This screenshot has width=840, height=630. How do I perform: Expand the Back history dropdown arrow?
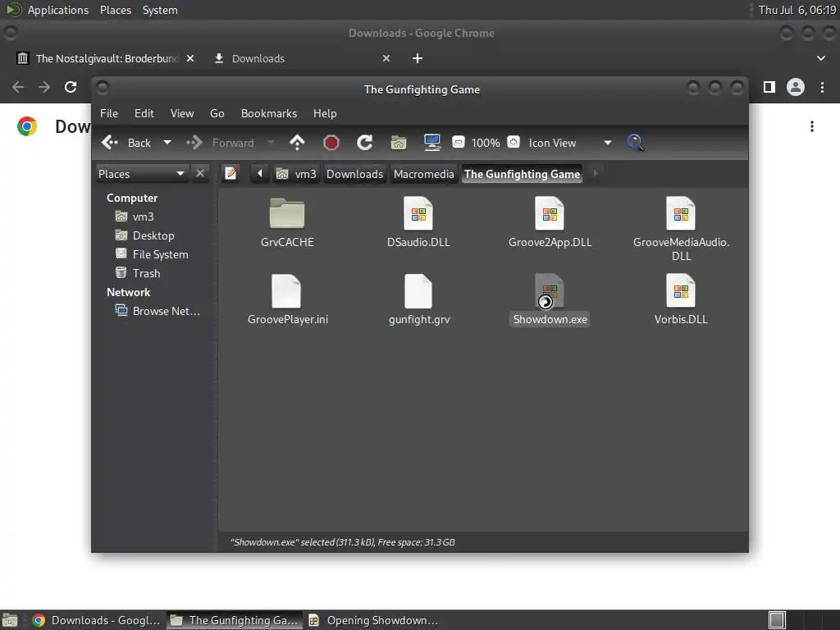(x=167, y=143)
